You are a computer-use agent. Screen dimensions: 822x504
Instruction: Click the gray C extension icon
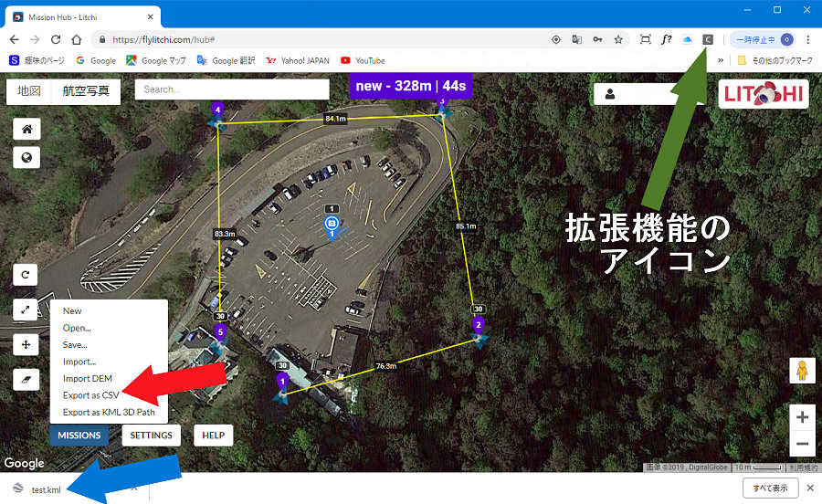point(708,39)
